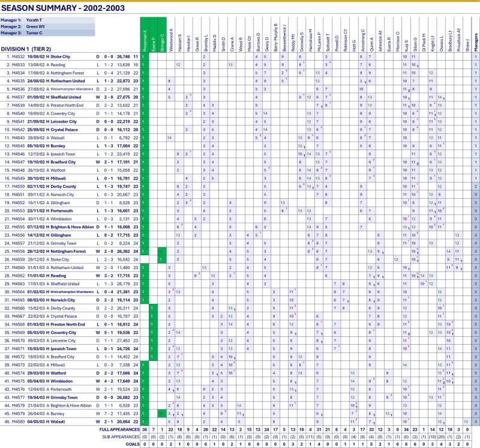Click the Season Summary 2002-2003 title
Image resolution: width=480 pixels, height=448 pixels.
tap(63, 8)
